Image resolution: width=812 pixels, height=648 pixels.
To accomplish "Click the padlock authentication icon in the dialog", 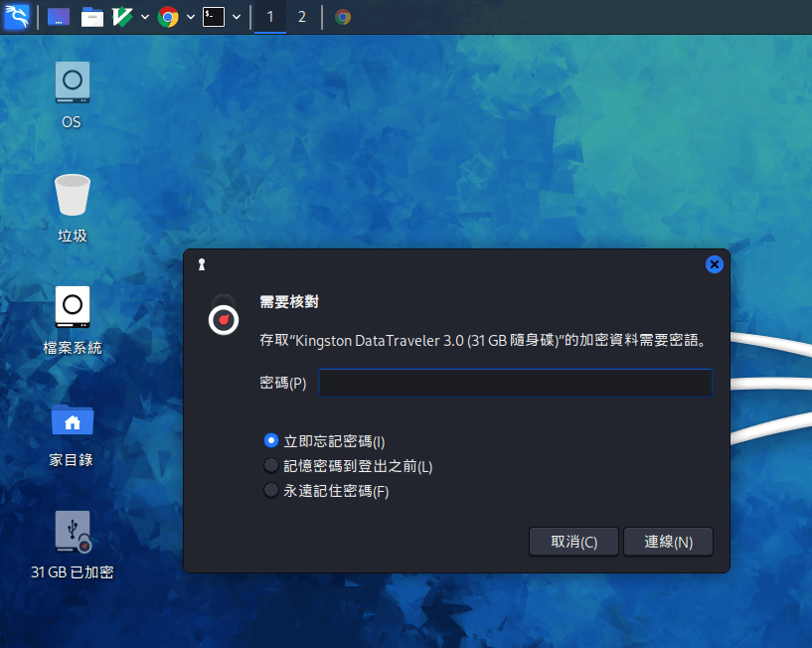I will [224, 315].
